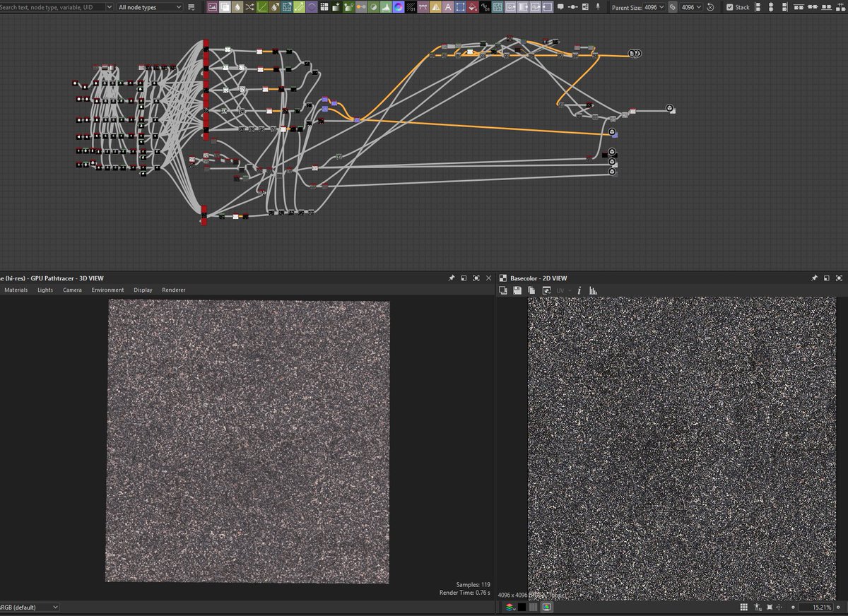
Task: Add a Directional Blur node
Action: coord(274,7)
